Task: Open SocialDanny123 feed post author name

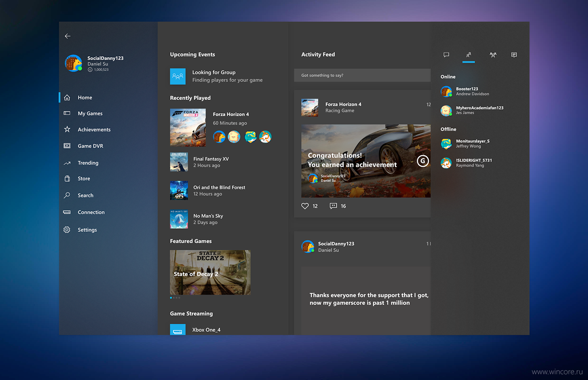Action: pyautogui.click(x=336, y=244)
